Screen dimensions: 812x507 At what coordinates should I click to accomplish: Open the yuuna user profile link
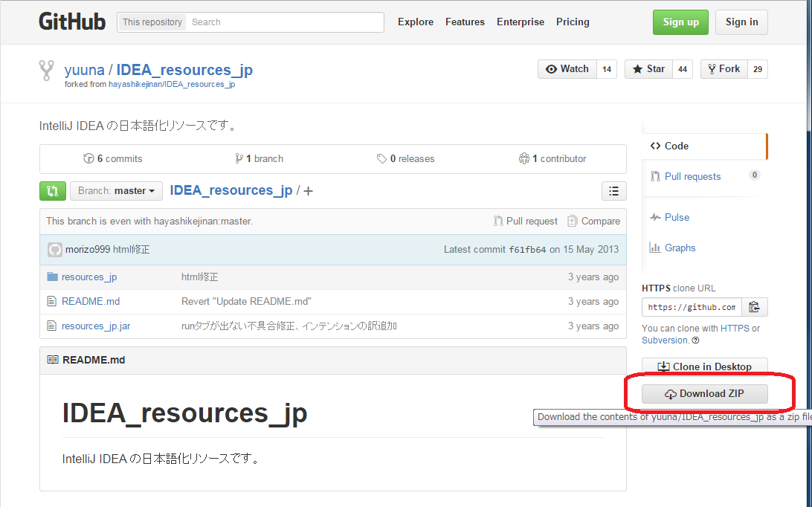click(85, 70)
